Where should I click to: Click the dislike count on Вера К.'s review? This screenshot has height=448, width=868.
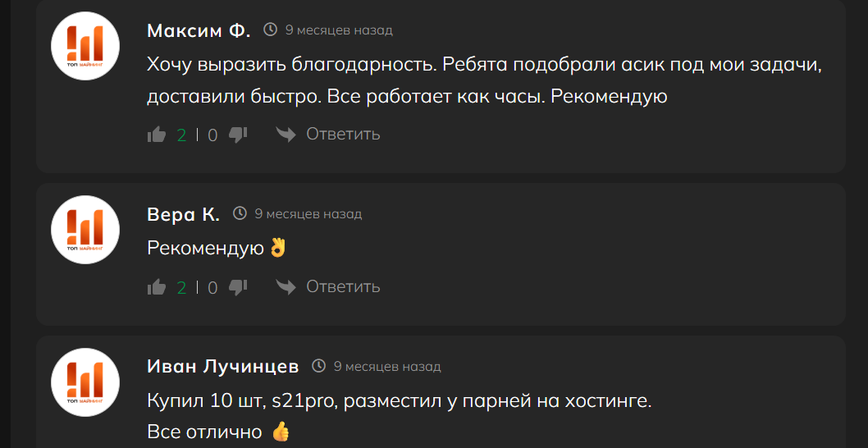212,287
